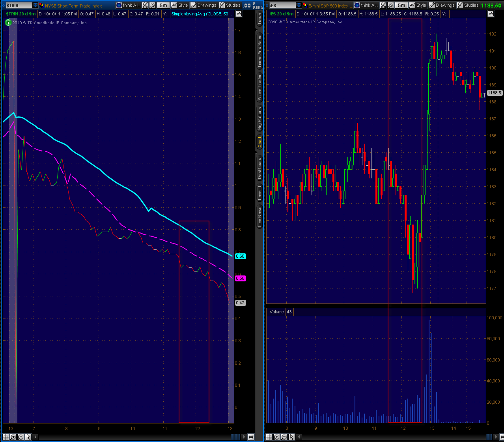This screenshot has width=504, height=442.
Task: Click the scissors-style tool icon on $TRIN toolbar
Action: pos(145,6)
